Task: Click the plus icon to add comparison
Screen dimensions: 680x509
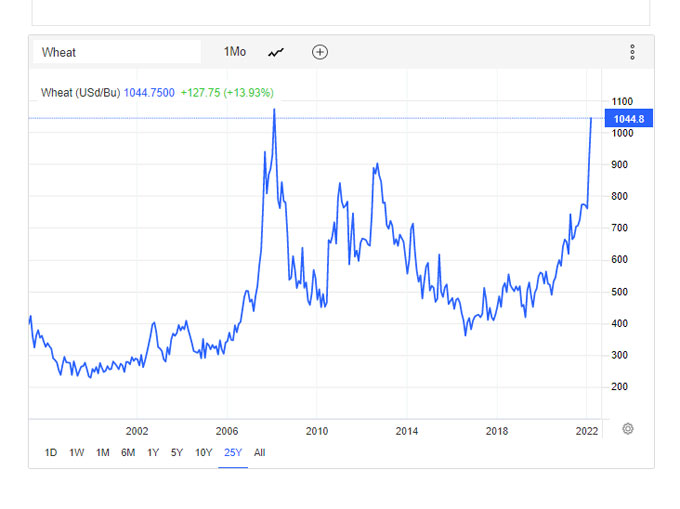Action: pyautogui.click(x=320, y=52)
